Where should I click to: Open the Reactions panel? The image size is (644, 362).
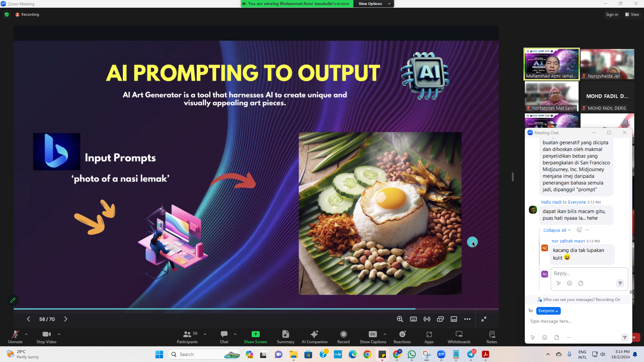pos(402,337)
